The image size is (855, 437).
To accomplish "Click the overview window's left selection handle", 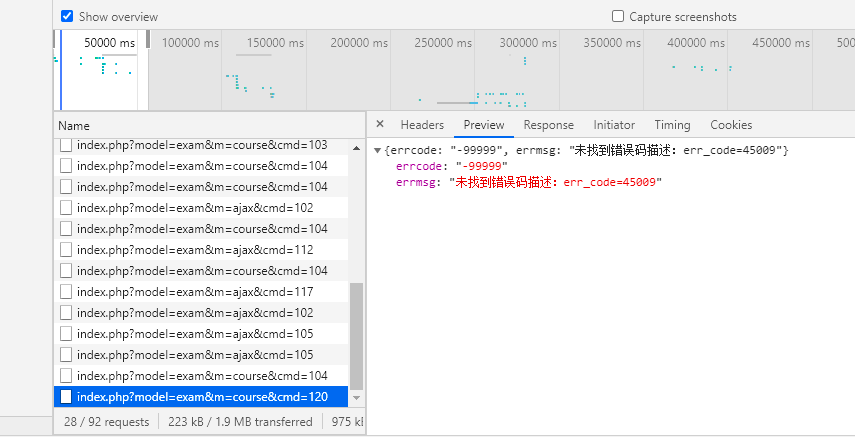I will (x=55, y=40).
